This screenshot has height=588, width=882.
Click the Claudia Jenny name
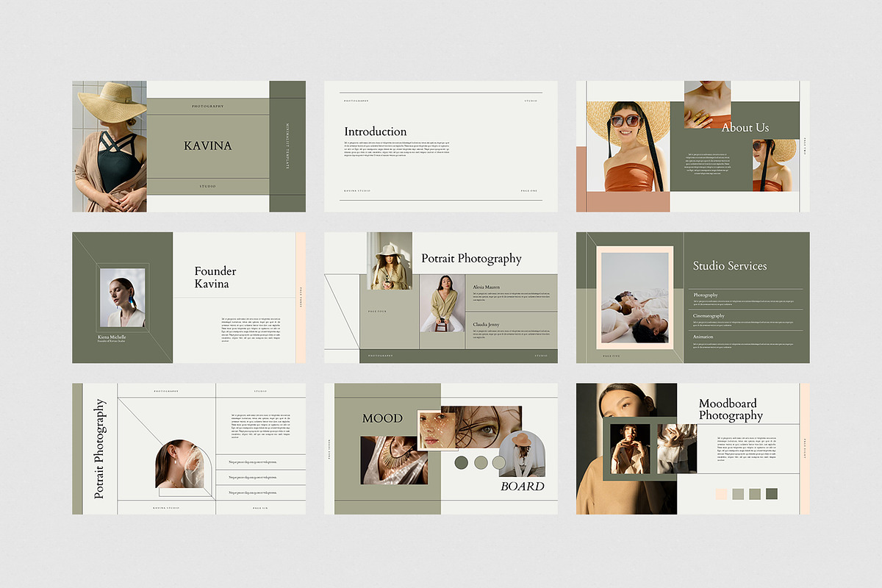click(487, 324)
